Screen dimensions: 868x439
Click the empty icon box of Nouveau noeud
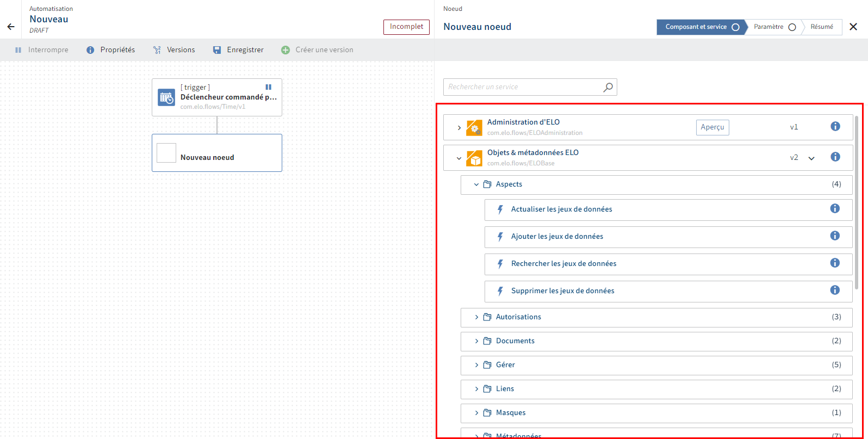pyautogui.click(x=166, y=153)
